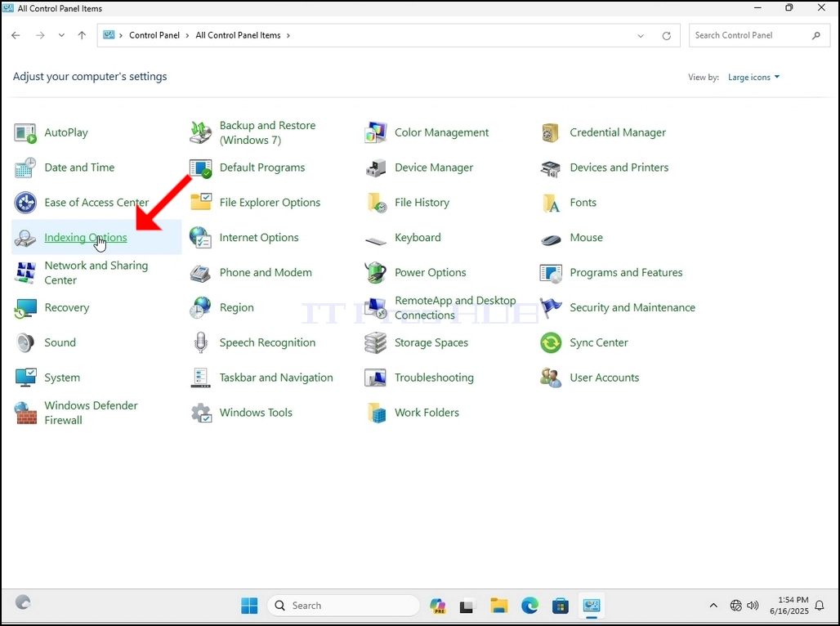This screenshot has height=626, width=840.
Task: Open Devices and Printers icon
Action: click(x=551, y=168)
